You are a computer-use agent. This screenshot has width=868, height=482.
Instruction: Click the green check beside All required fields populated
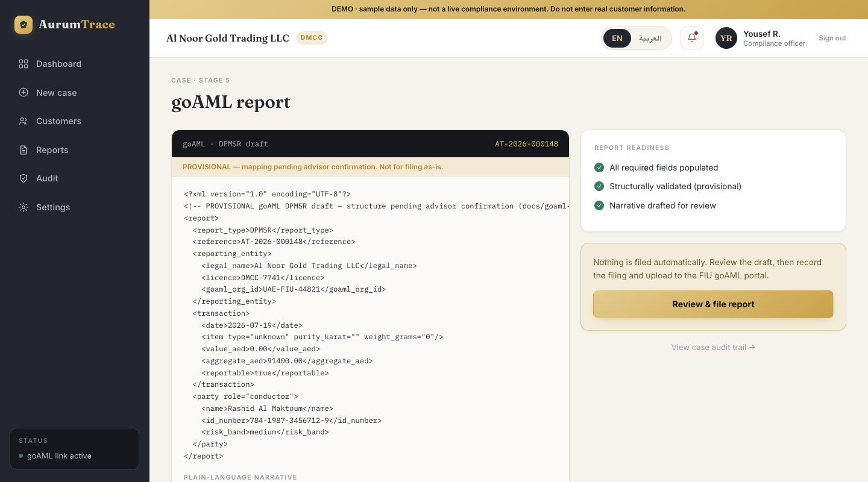(x=599, y=167)
